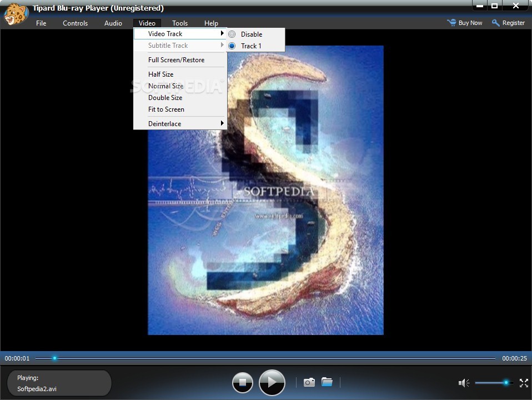Choose Full Screen/Restore from the menu

click(x=180, y=60)
